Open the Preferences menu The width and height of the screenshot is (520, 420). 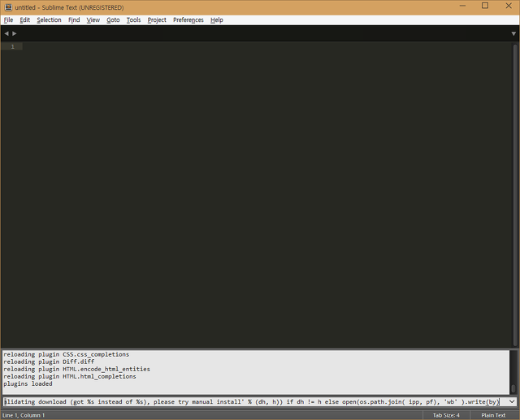coord(188,19)
